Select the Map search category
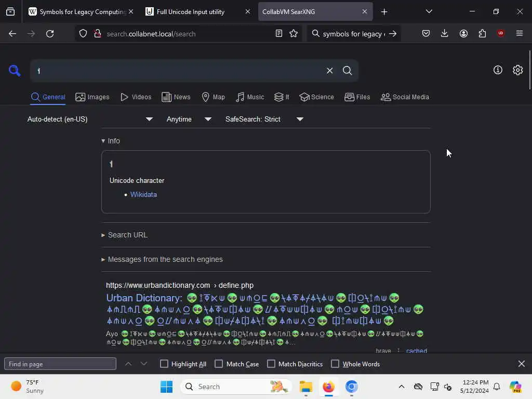The height and width of the screenshot is (399, 532). [213, 97]
